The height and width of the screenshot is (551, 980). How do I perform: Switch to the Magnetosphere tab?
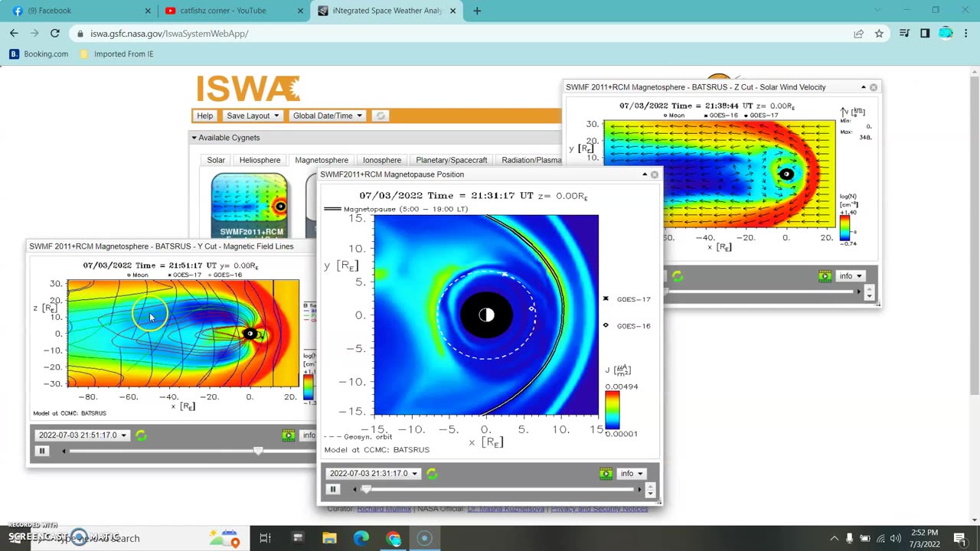[322, 160]
